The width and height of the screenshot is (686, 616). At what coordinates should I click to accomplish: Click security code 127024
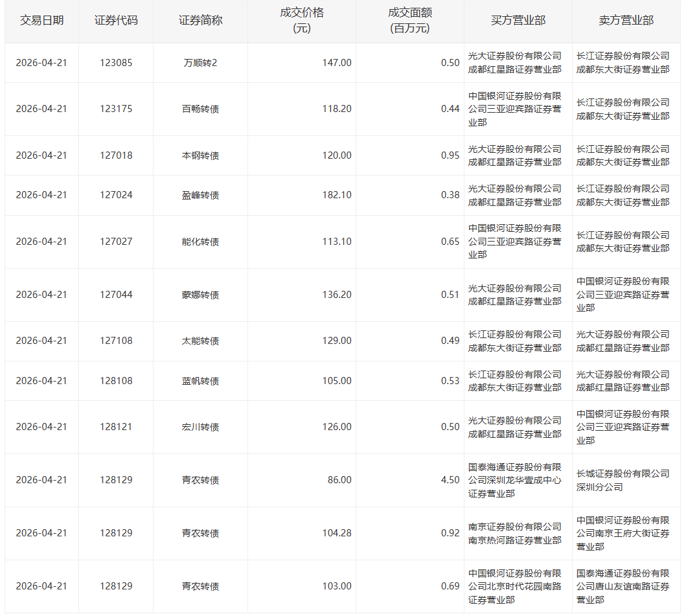point(116,195)
